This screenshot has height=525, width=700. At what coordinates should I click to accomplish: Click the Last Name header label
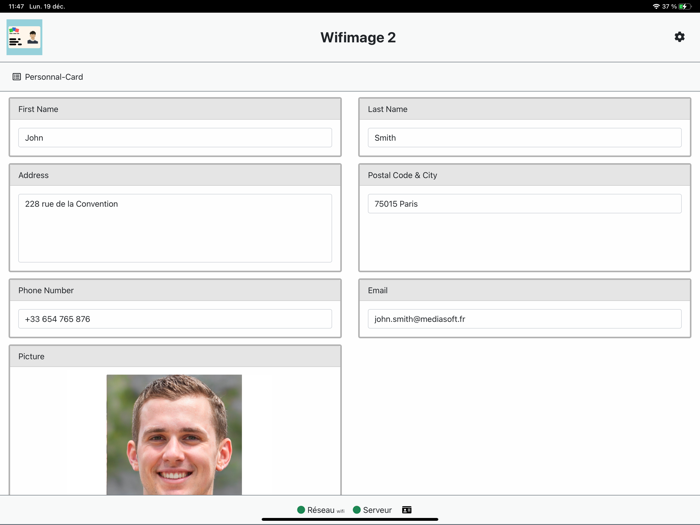[388, 109]
